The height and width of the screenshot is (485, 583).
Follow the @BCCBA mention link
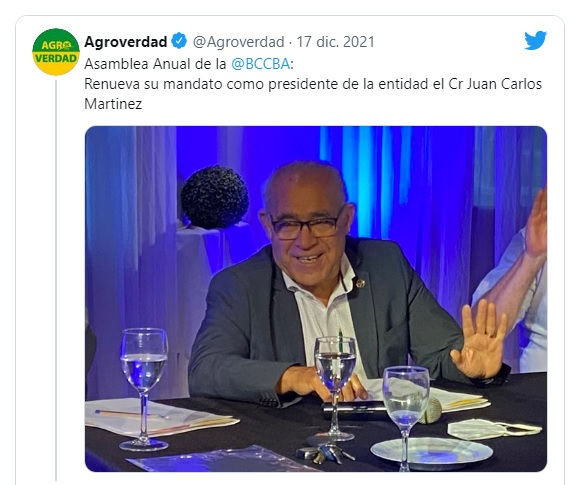260,64
